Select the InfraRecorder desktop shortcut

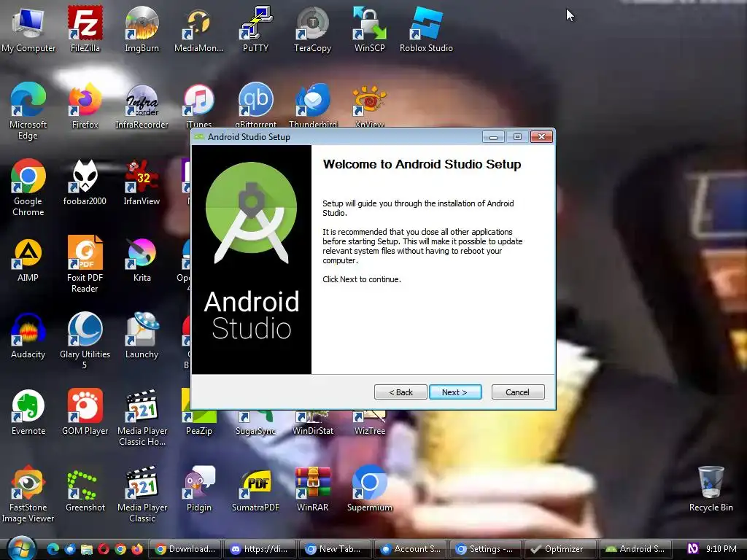click(x=142, y=106)
